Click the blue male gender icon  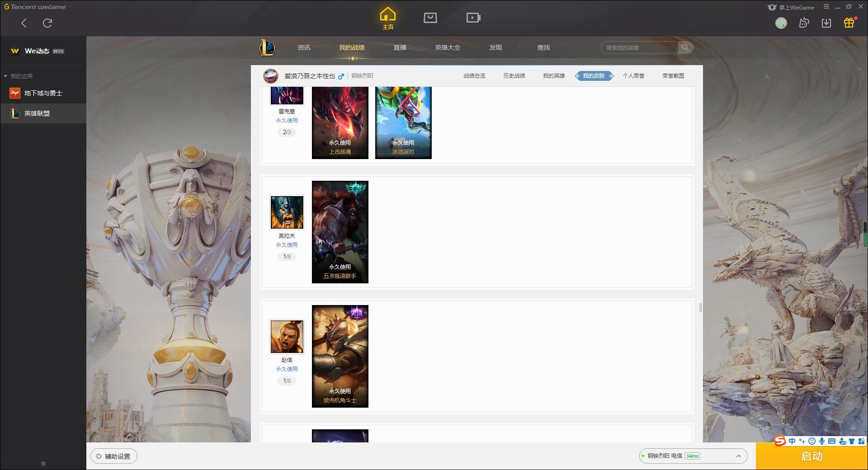(341, 76)
